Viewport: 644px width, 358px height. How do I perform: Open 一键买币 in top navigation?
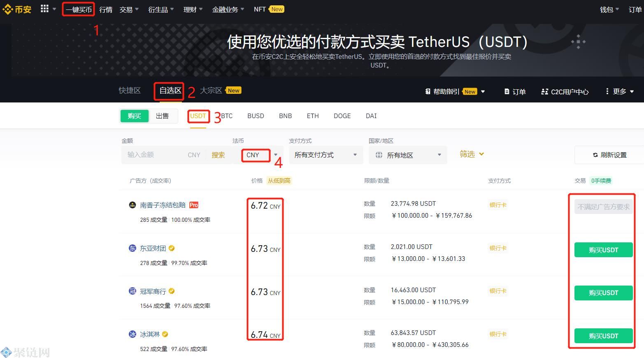(x=79, y=9)
